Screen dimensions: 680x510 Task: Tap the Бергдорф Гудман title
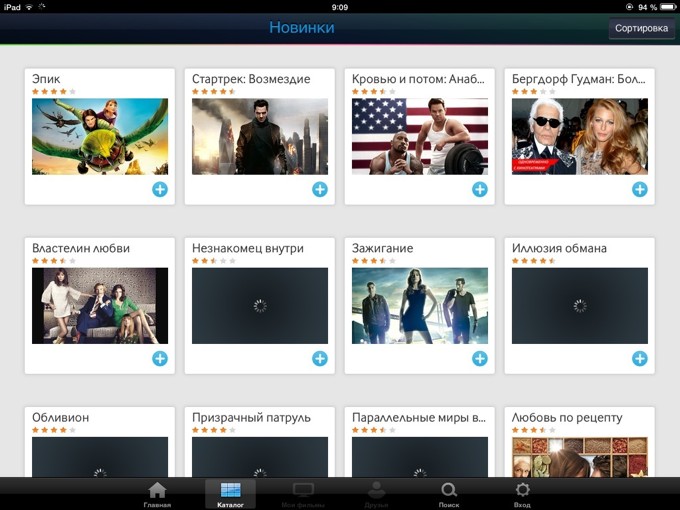tap(579, 79)
